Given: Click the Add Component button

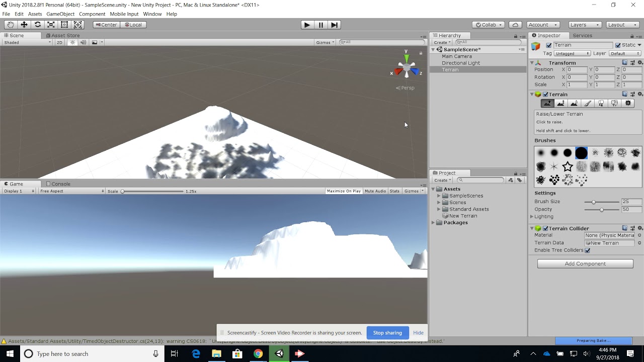Looking at the screenshot, I should tap(585, 263).
